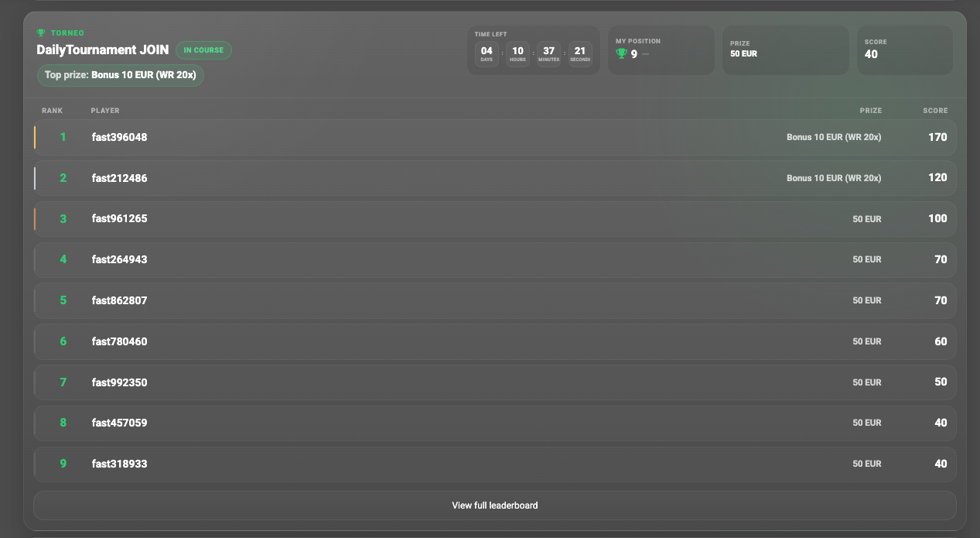
Task: Click the green trophy in My Position
Action: pyautogui.click(x=621, y=54)
